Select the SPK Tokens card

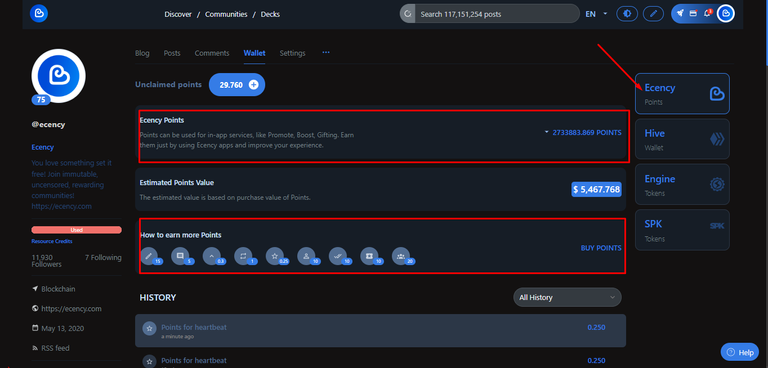point(682,230)
